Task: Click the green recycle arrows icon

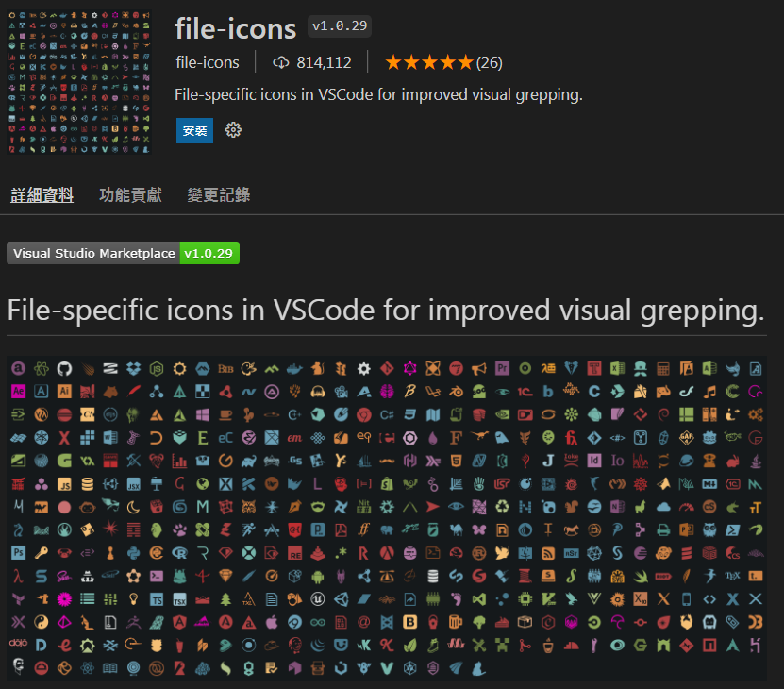Action: (x=502, y=507)
